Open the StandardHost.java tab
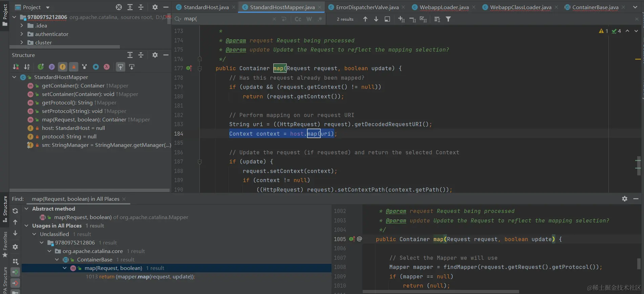This screenshot has width=644, height=294. [x=206, y=7]
